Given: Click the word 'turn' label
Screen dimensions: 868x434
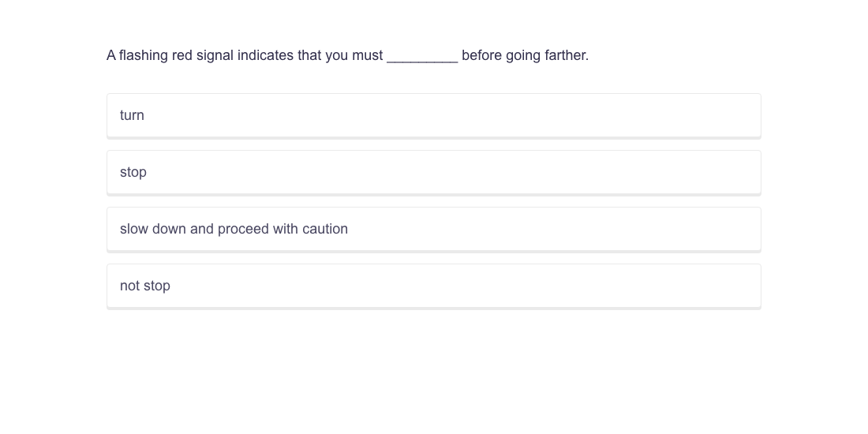Looking at the screenshot, I should pos(132,115).
